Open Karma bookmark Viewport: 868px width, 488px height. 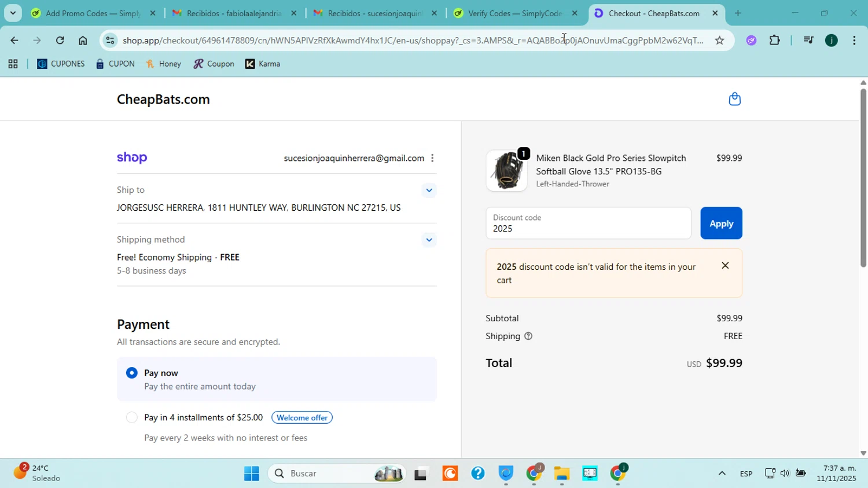pyautogui.click(x=263, y=64)
